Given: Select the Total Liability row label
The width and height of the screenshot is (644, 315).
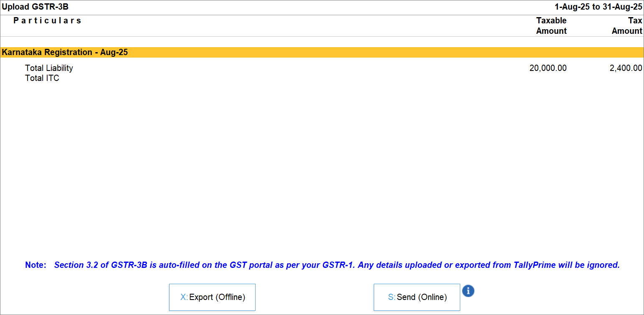Looking at the screenshot, I should [x=49, y=68].
